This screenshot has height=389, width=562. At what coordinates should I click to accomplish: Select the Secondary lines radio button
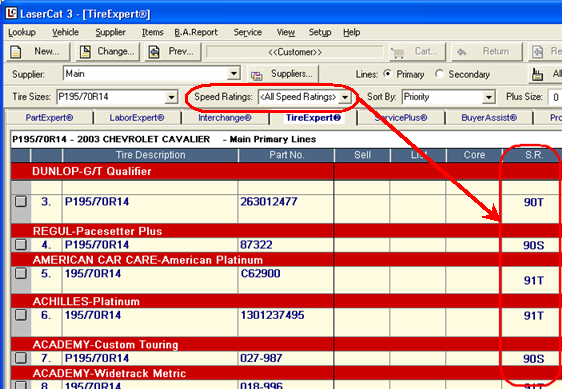pyautogui.click(x=439, y=74)
